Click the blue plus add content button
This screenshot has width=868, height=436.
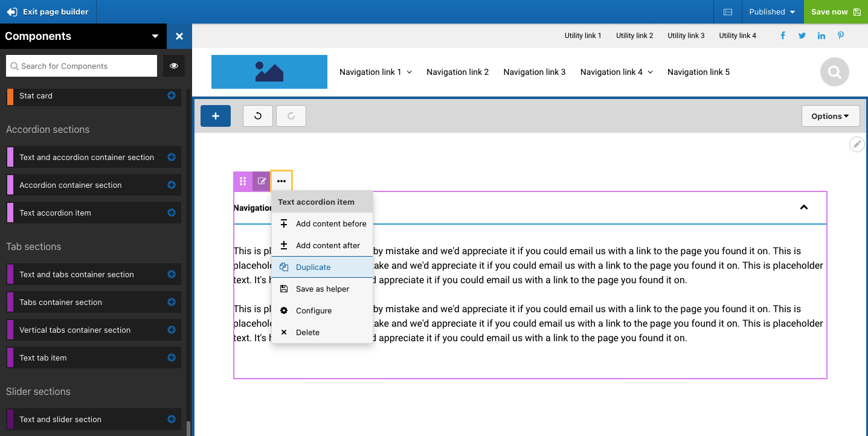point(216,116)
